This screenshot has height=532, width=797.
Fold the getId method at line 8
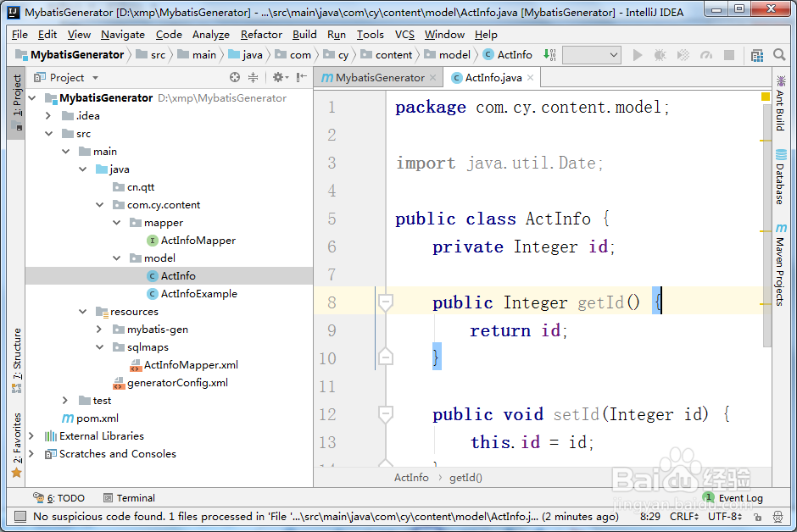385,303
